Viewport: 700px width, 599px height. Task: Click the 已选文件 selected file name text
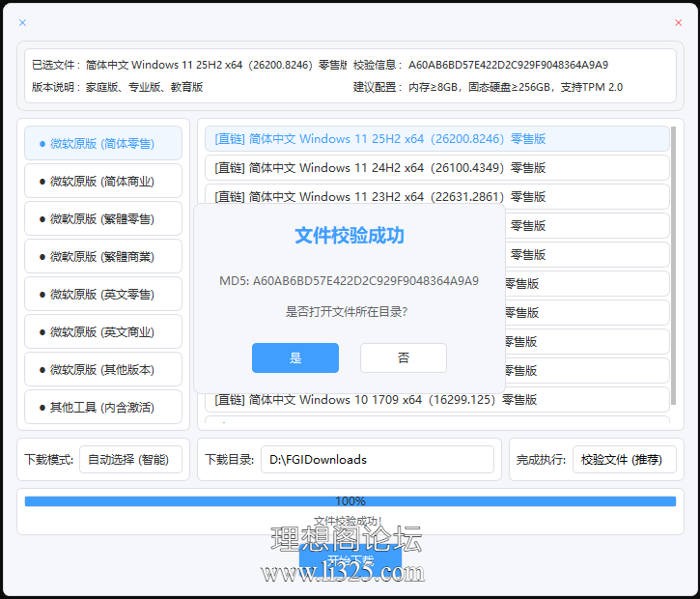tap(216, 66)
